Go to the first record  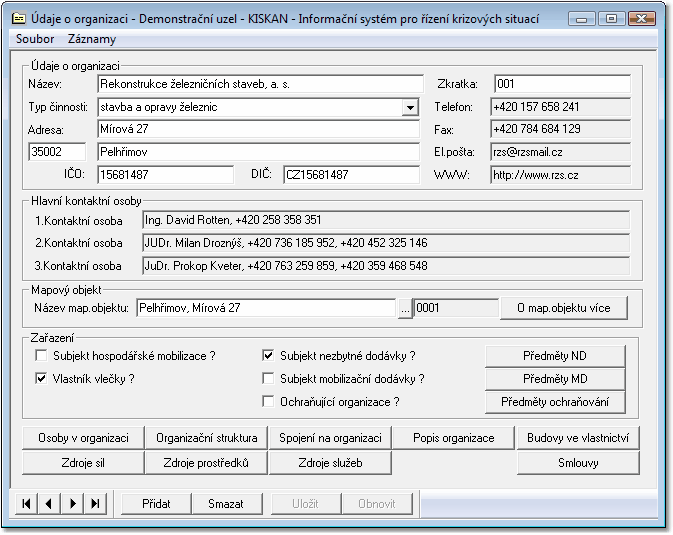click(26, 503)
